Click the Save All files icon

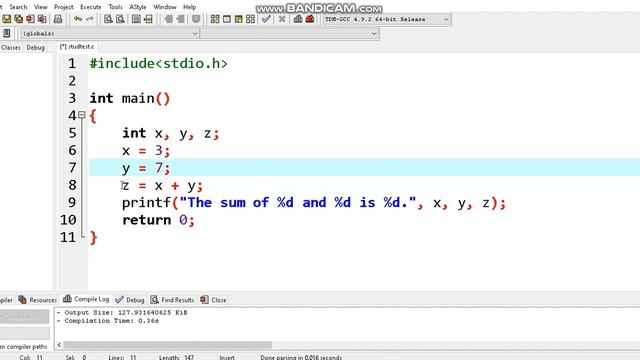[18, 19]
